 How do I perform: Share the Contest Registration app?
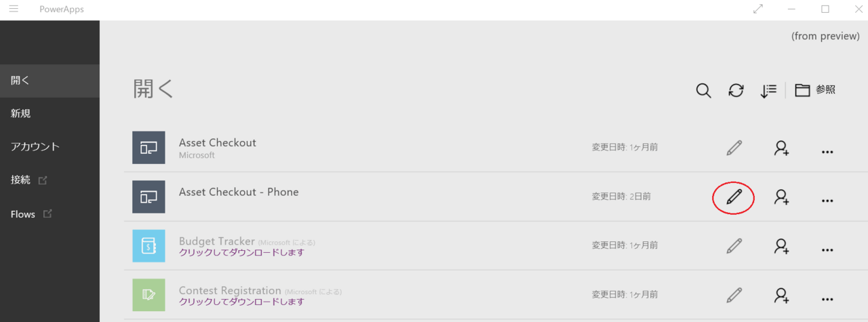pyautogui.click(x=782, y=296)
